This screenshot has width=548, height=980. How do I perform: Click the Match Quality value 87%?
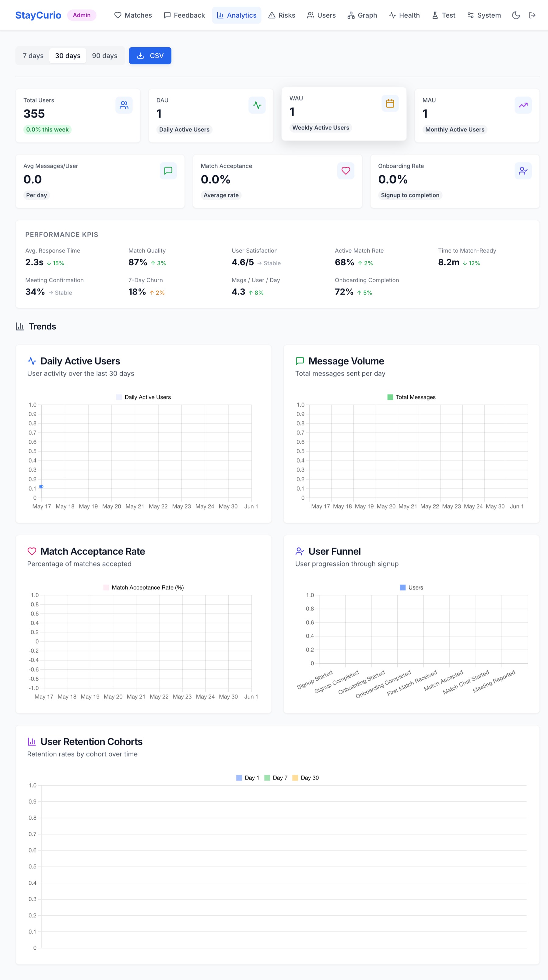[x=138, y=262]
